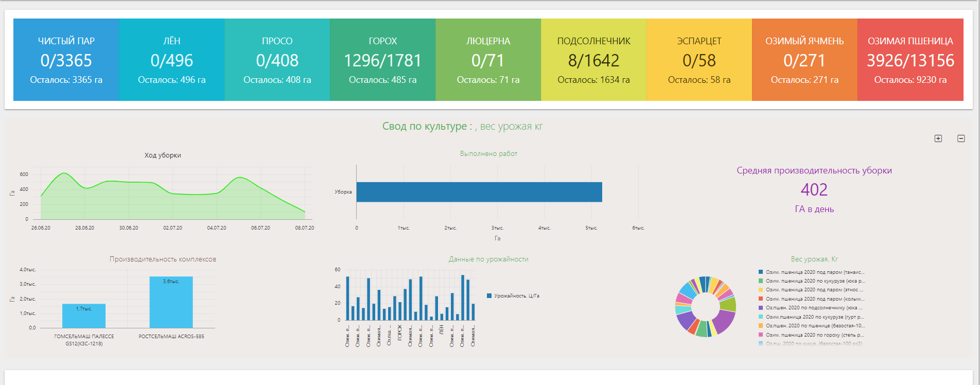
Task: Click orange swatch for 'по пшенице (безостая' legend
Action: tap(761, 326)
